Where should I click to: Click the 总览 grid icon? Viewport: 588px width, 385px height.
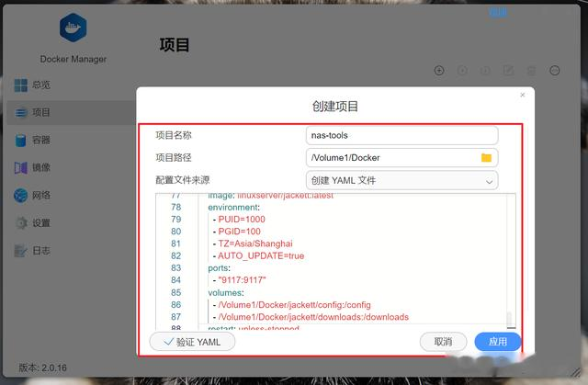[20, 85]
